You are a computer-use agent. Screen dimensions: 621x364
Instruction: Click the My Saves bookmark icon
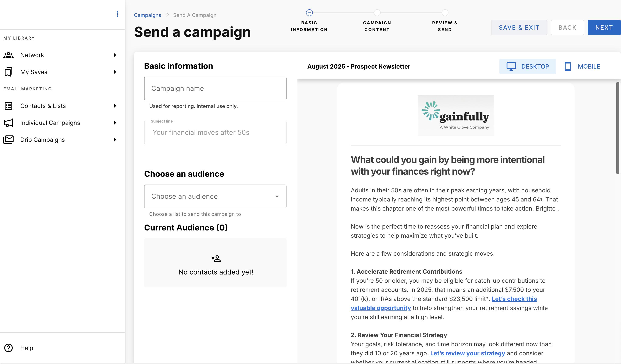click(x=9, y=72)
